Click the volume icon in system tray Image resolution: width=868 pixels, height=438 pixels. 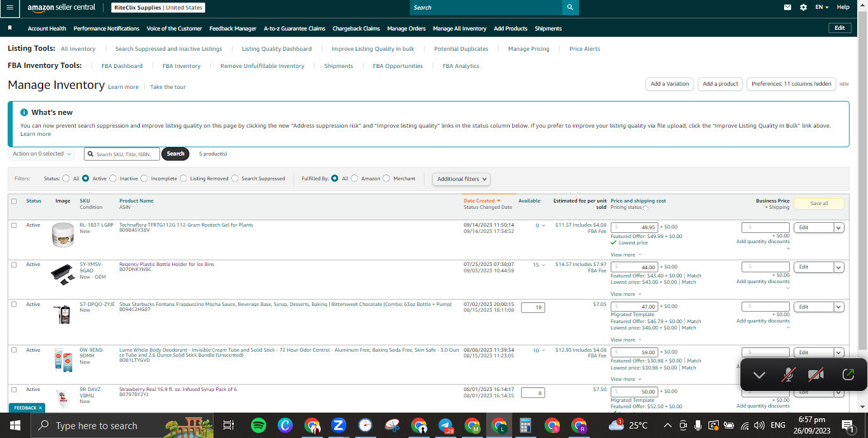(759, 425)
